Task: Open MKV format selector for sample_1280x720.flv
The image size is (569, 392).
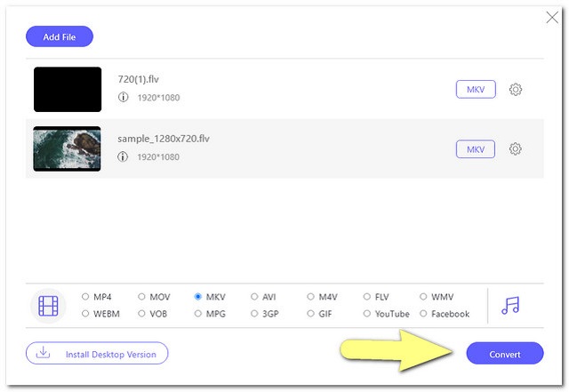Action: [476, 149]
